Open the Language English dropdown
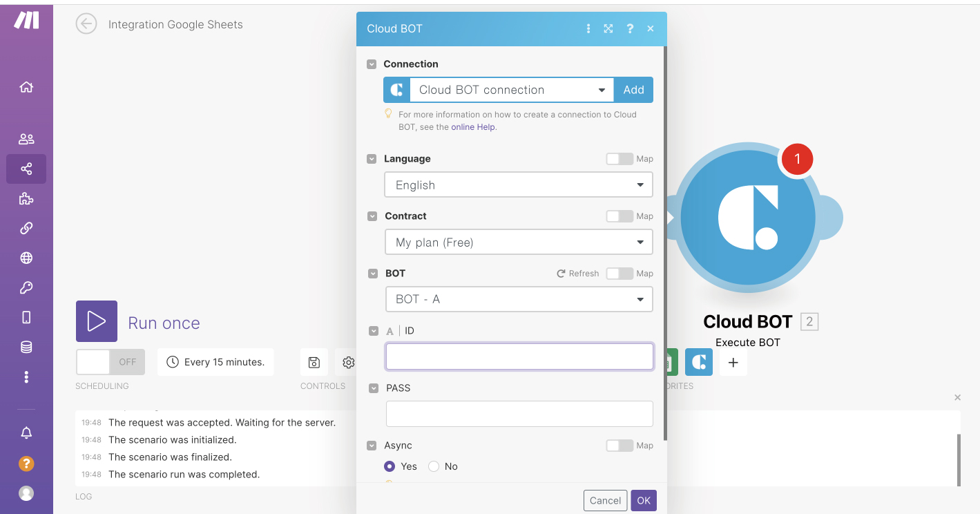The width and height of the screenshot is (980, 514). point(519,185)
